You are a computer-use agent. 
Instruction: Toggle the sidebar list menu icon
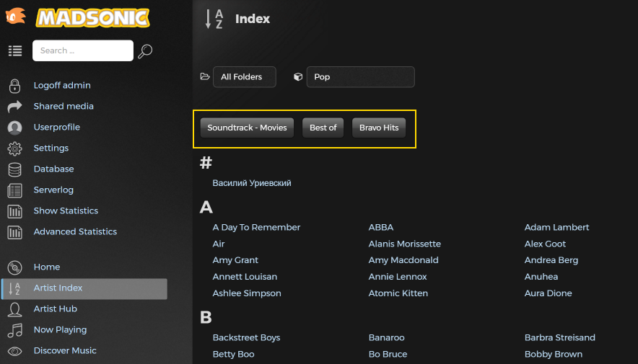pyautogui.click(x=15, y=50)
